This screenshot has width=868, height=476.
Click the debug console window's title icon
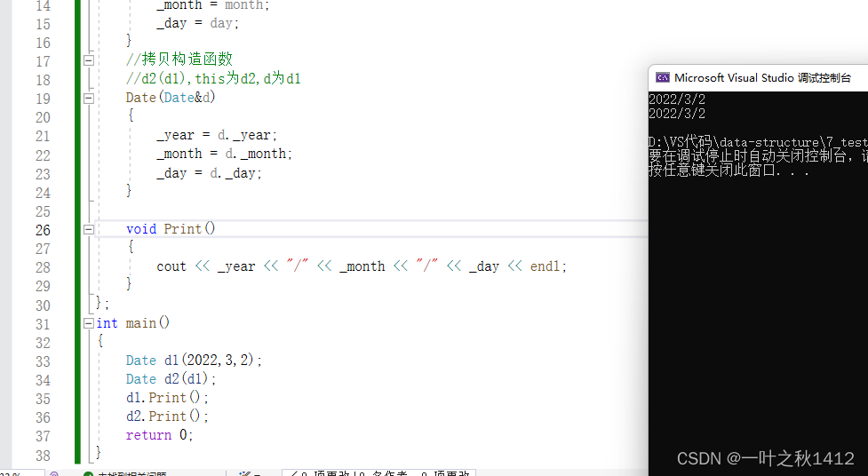point(662,77)
